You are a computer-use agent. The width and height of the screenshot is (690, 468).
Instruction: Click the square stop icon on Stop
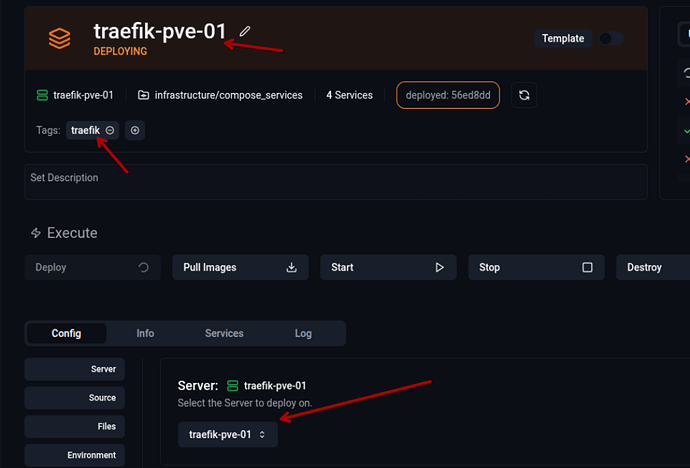587,268
